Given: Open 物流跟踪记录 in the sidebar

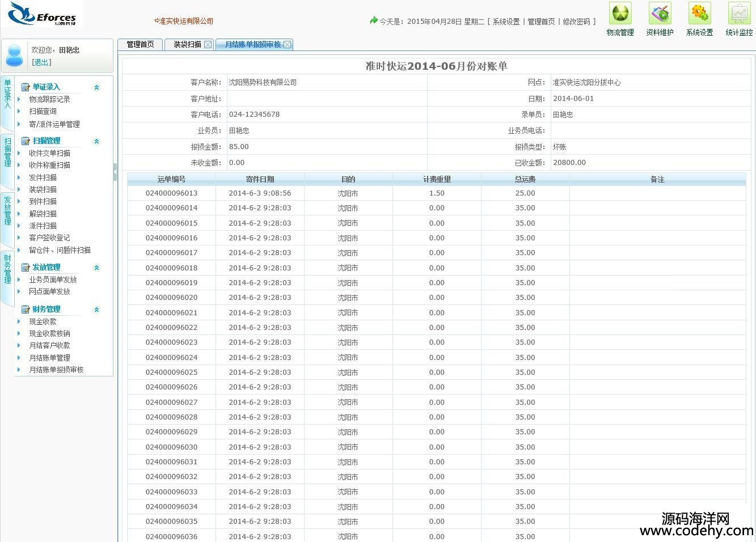Looking at the screenshot, I should click(50, 99).
